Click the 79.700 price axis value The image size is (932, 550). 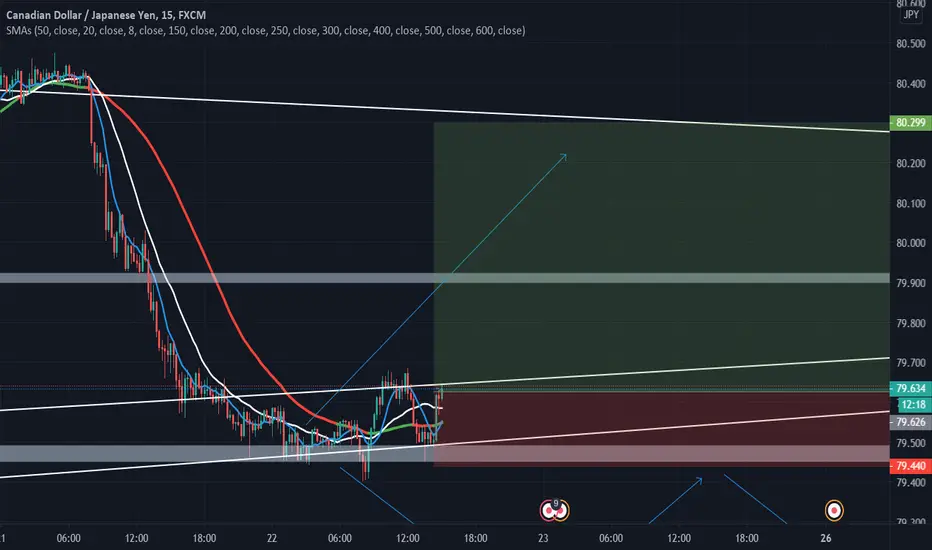pyautogui.click(x=911, y=363)
